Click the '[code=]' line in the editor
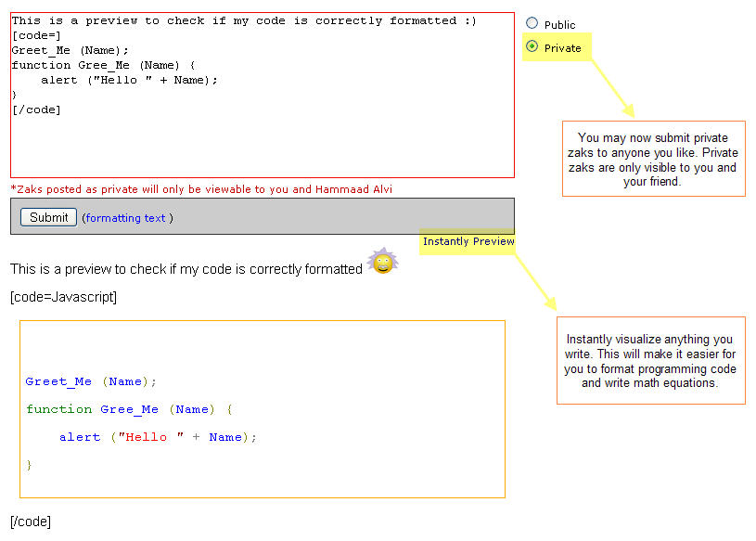This screenshot has width=756, height=541. (x=37, y=35)
